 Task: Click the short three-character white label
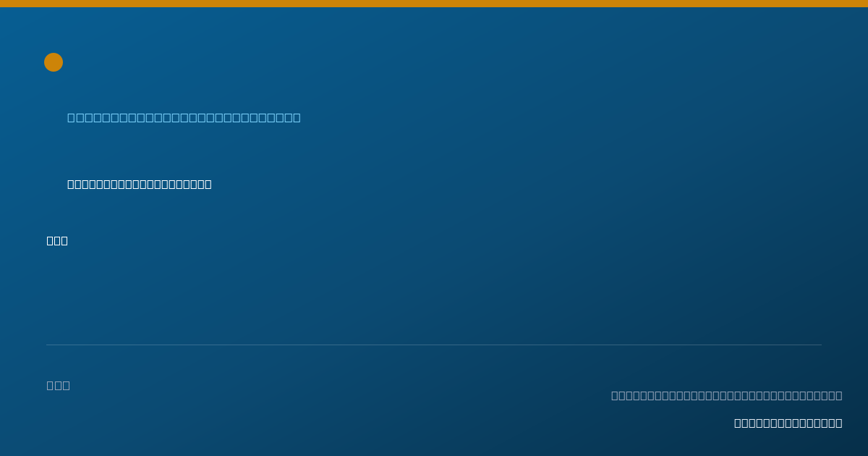[x=57, y=240]
